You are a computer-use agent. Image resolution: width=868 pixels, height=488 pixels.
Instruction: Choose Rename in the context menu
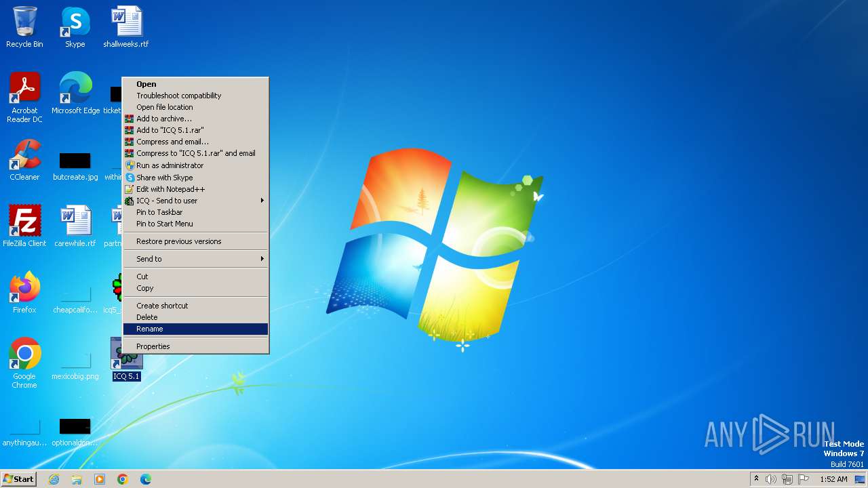195,329
